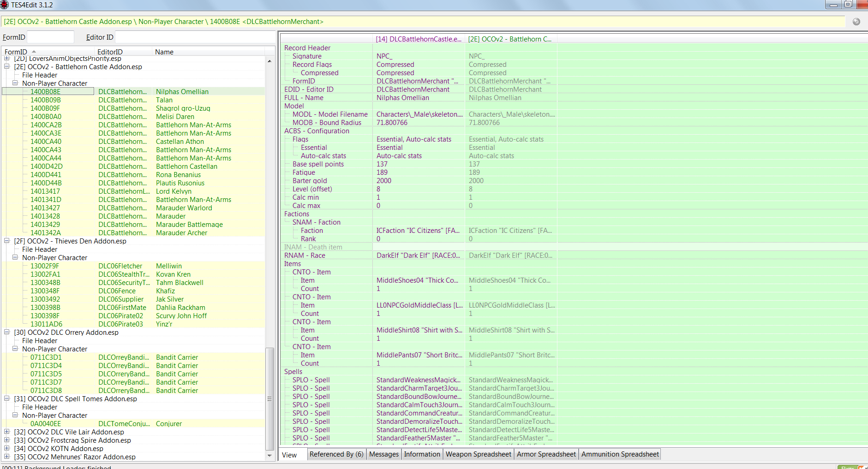Collapse the [2F] OCOv2 - Thieves Den Addon.esp node
The image size is (868, 469).
(x=7, y=241)
